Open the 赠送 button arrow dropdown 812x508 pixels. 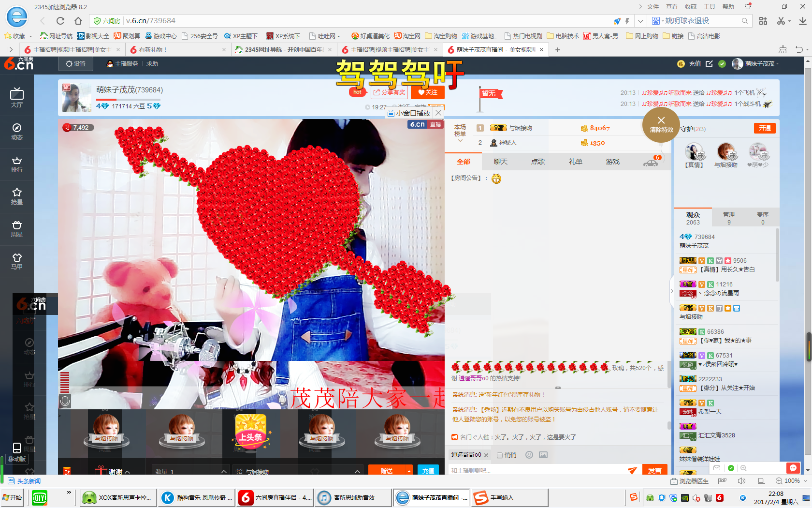tap(409, 471)
